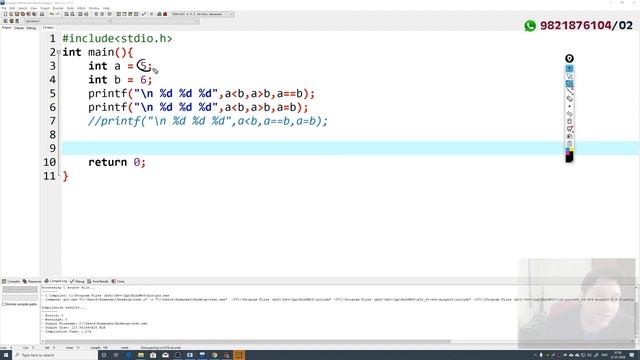Image resolution: width=640 pixels, height=360 pixels.
Task: Select the cursor tool in annotation toolbar
Action: click(x=569, y=76)
